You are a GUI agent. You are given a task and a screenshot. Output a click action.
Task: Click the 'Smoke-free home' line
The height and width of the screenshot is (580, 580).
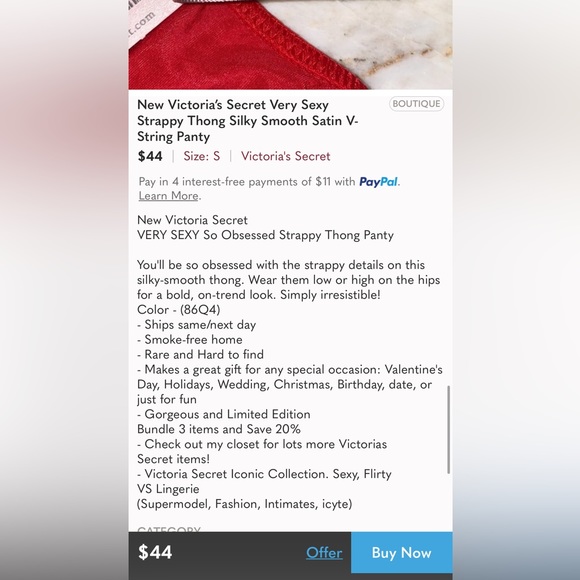coord(190,340)
